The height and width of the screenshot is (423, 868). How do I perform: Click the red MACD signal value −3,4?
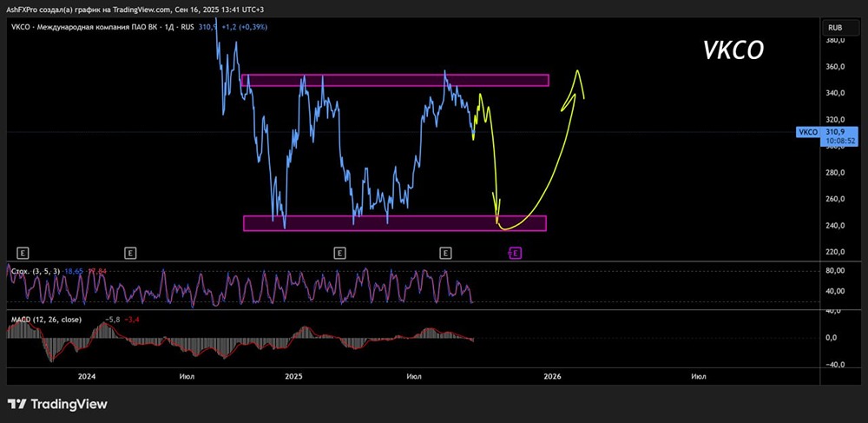click(131, 320)
